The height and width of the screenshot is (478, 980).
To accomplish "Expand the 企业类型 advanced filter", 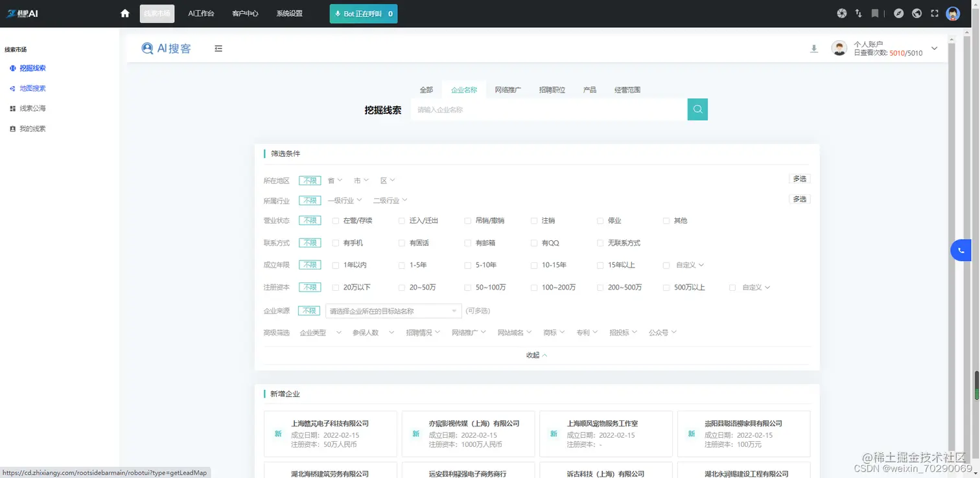I will click(320, 333).
